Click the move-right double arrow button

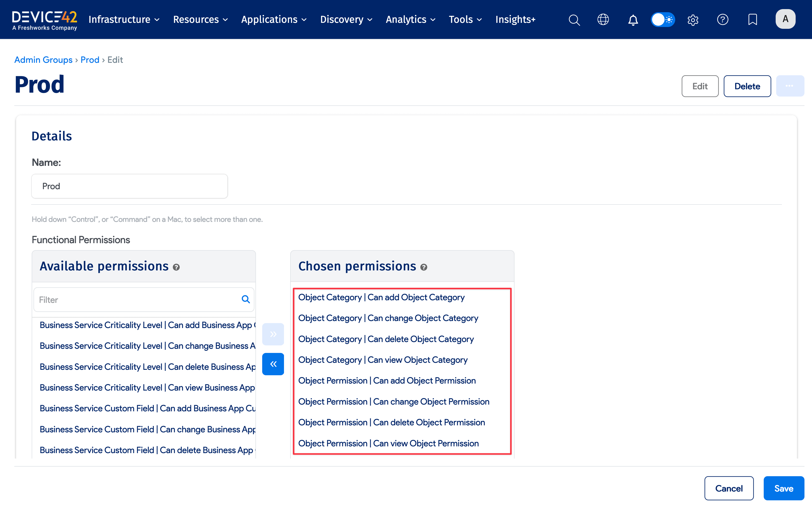click(x=273, y=334)
